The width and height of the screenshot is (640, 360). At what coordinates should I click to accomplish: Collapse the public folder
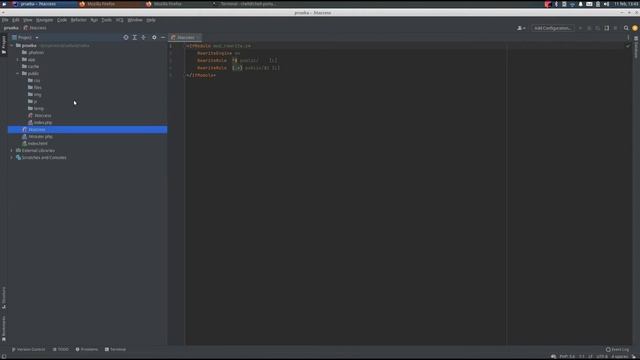pos(18,73)
